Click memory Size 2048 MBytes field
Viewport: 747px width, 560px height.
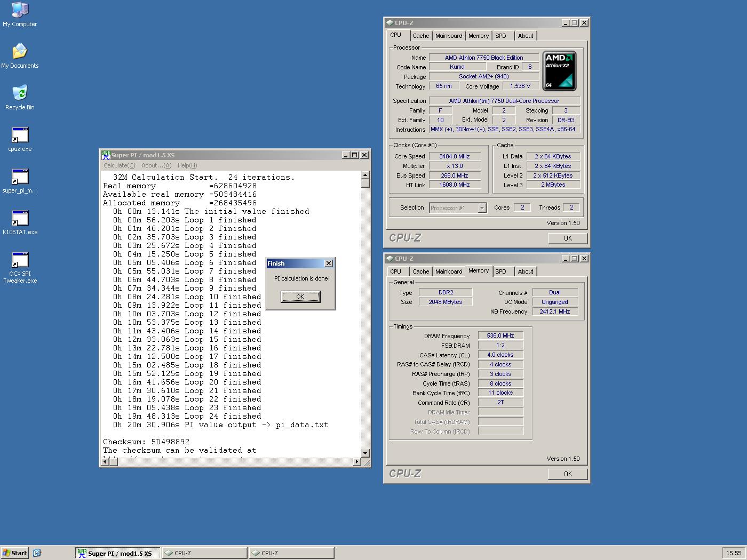click(446, 302)
